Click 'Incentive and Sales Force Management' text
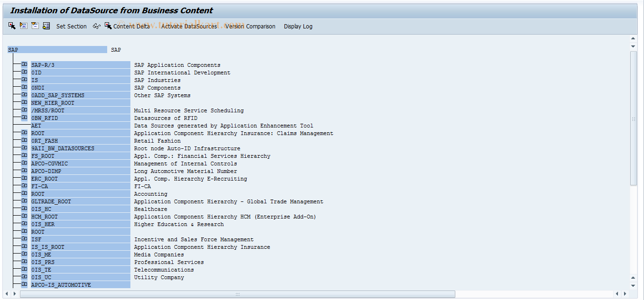Screen dimensions: 644x300 coord(193,239)
